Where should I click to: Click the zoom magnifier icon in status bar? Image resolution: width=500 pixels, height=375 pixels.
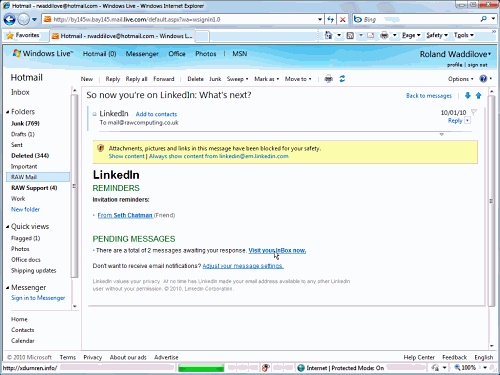[457, 368]
